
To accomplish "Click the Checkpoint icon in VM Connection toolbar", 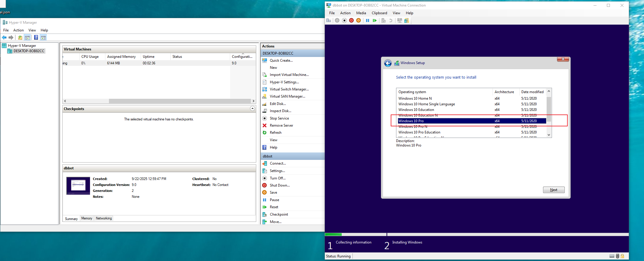I will point(384,20).
